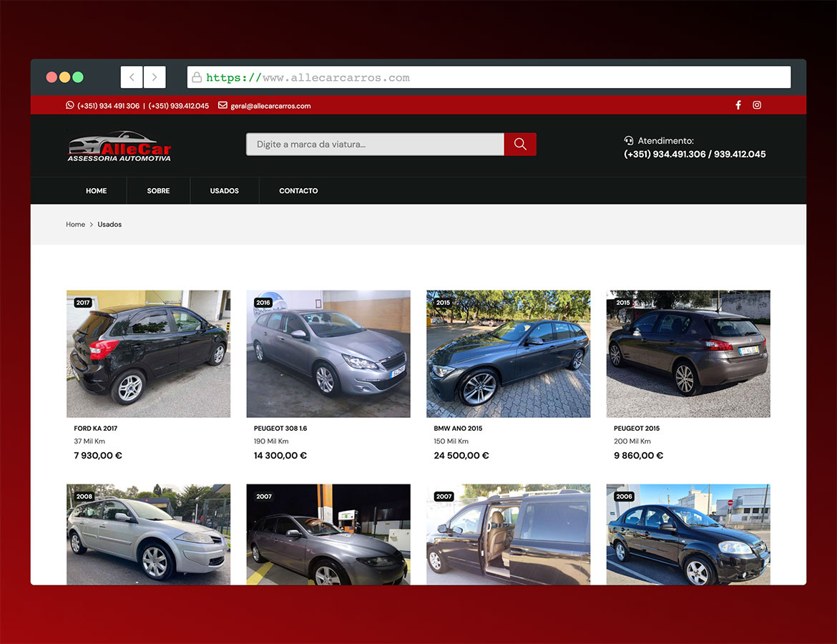Screen dimensions: 837x644
Task: Click the 24 500,00 € price
Action: coord(461,456)
